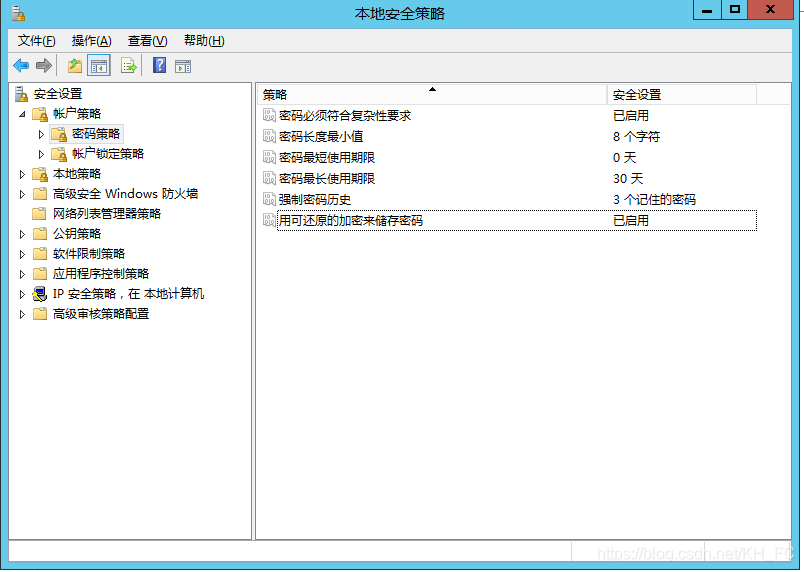Click the 30 天 setting value
Screen dimensions: 804x572
[628, 179]
